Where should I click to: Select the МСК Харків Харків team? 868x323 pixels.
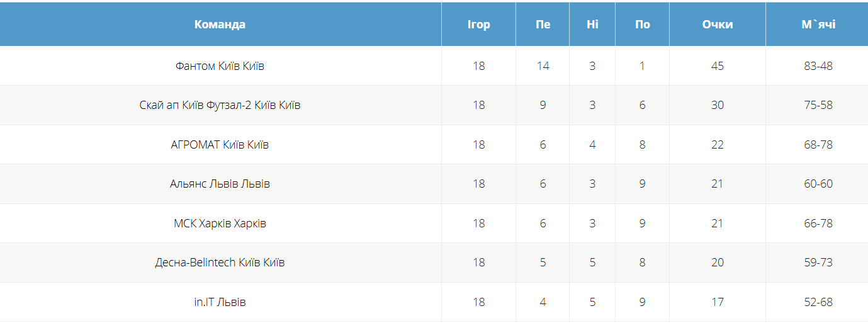(x=220, y=224)
